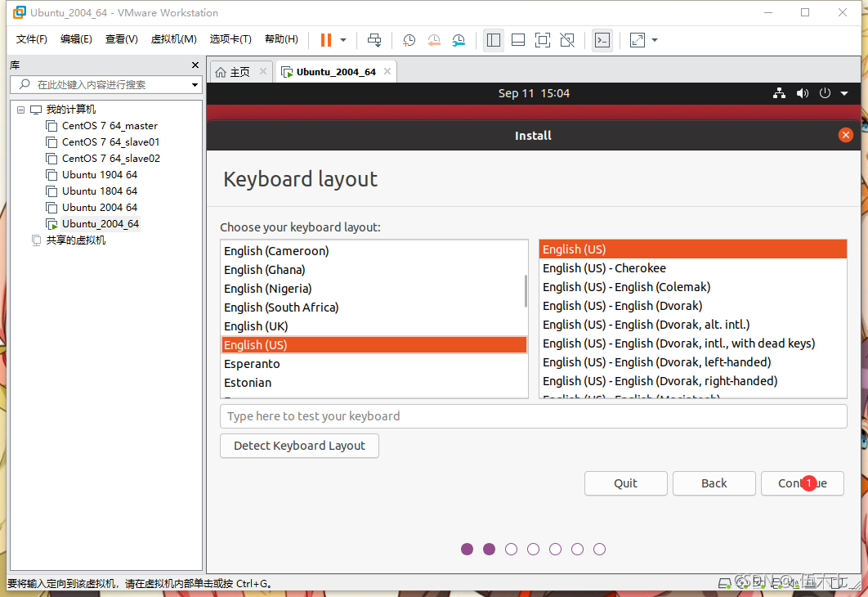
Task: Click the Quit button
Action: (x=625, y=483)
